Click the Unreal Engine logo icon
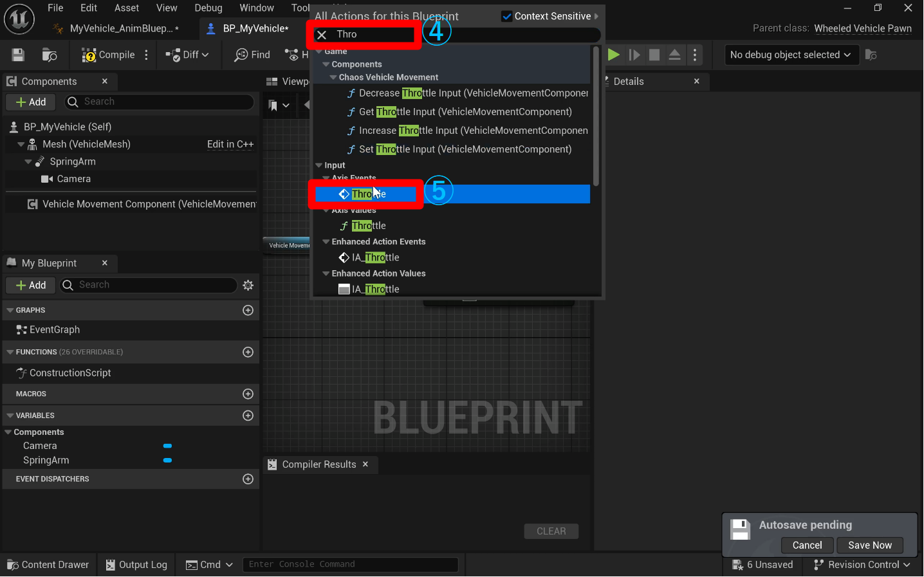 (19, 19)
